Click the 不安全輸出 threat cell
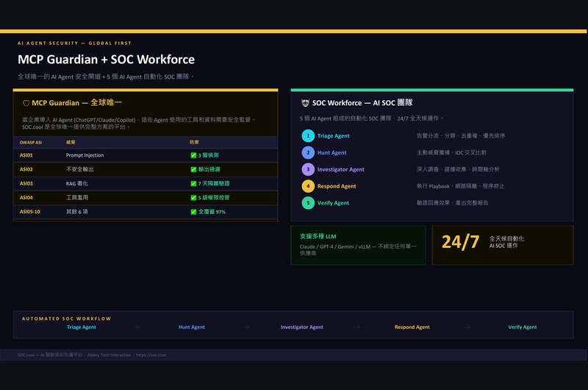Viewport: 588px width, 390px height. click(x=80, y=169)
